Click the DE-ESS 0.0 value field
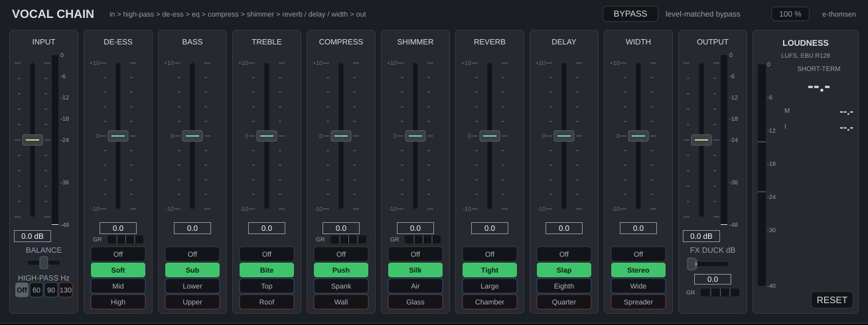Image resolution: width=868 pixels, height=325 pixels. coord(118,228)
